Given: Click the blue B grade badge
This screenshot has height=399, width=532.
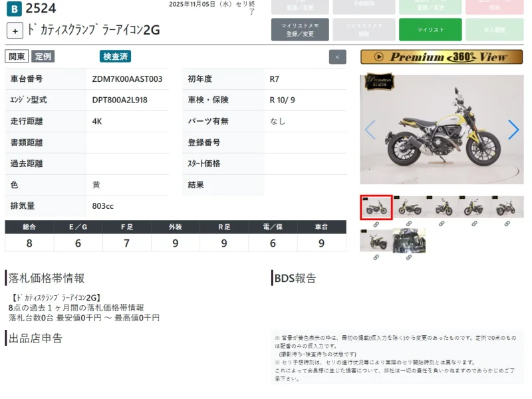Looking at the screenshot, I should pyautogui.click(x=14, y=9).
